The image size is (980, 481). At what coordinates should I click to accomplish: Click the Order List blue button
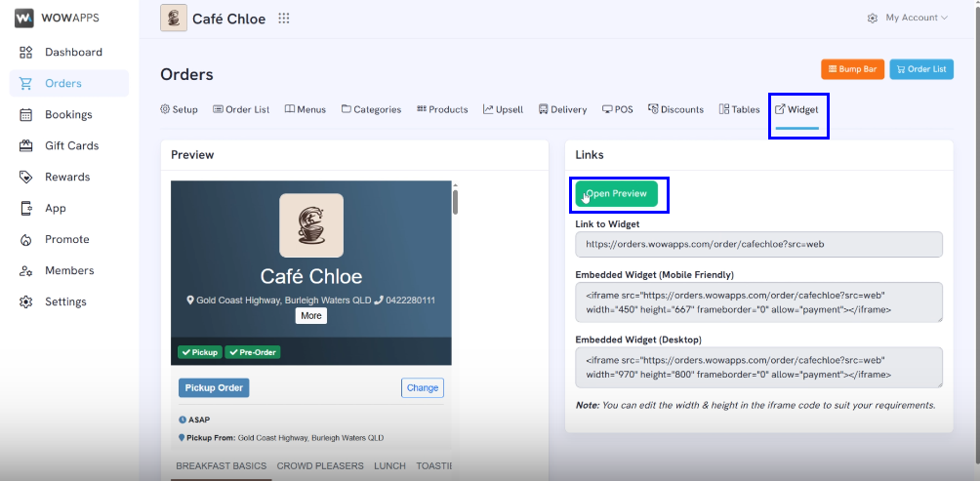921,68
